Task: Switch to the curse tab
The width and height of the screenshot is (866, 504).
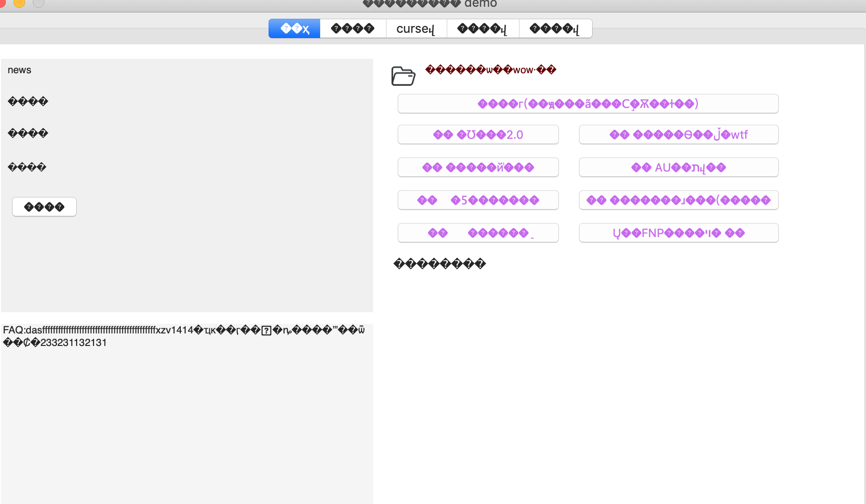Action: click(x=416, y=28)
